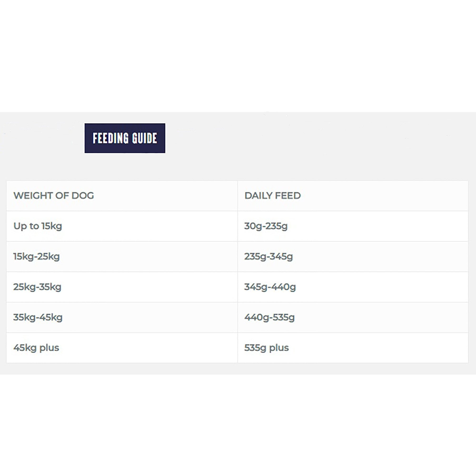Image resolution: width=476 pixels, height=476 pixels.
Task: Click the feed amount for 15kg-25kg dogs
Action: pos(268,257)
